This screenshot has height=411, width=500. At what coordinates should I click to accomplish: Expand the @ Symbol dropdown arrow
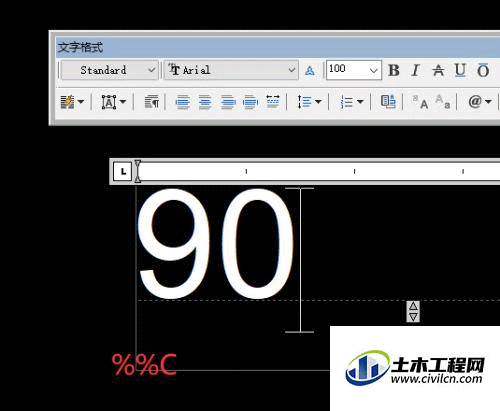(488, 101)
